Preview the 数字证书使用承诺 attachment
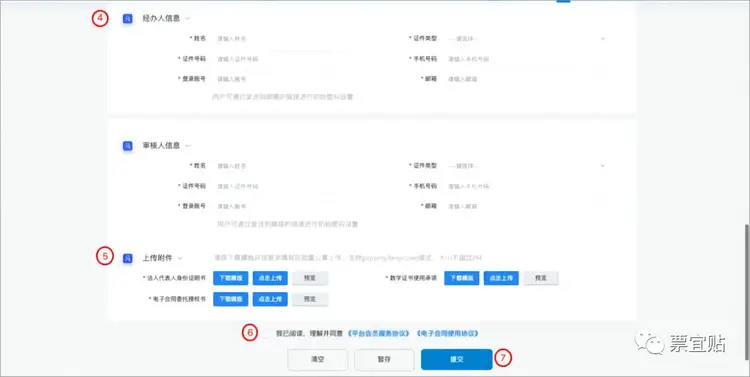 click(541, 278)
